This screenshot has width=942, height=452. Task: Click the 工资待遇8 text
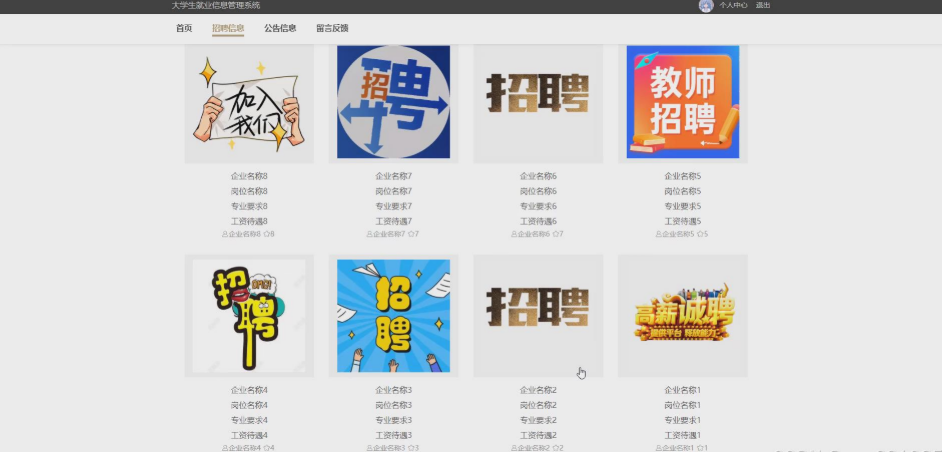(x=249, y=221)
